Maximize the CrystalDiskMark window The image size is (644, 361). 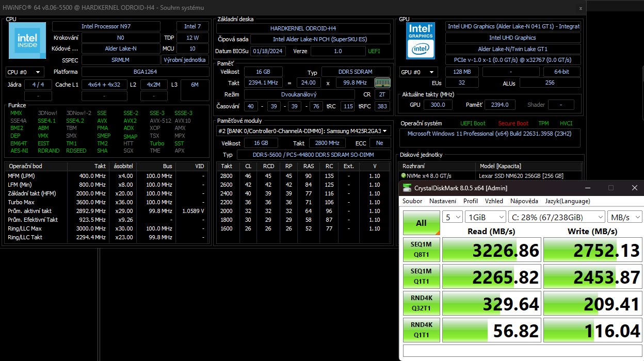[610, 188]
